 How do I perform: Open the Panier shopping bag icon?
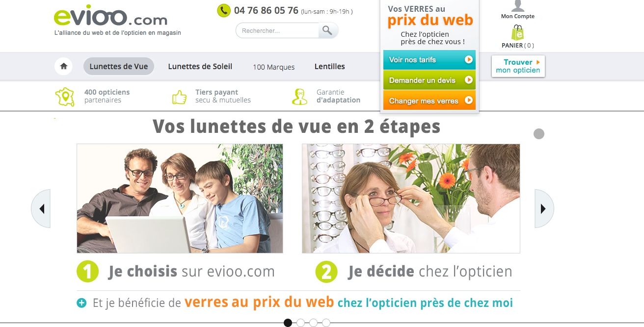517,33
